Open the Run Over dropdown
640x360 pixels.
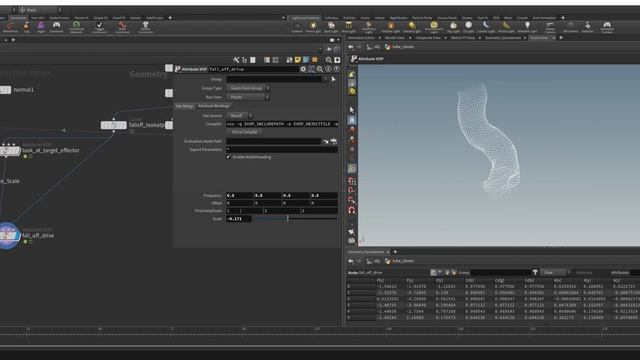pyautogui.click(x=247, y=97)
